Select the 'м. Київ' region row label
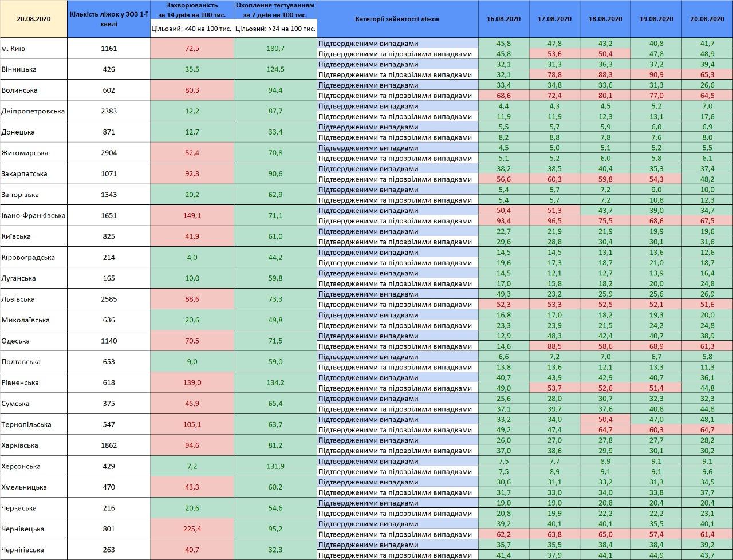Screen dimensions: 733x560 (x=33, y=49)
